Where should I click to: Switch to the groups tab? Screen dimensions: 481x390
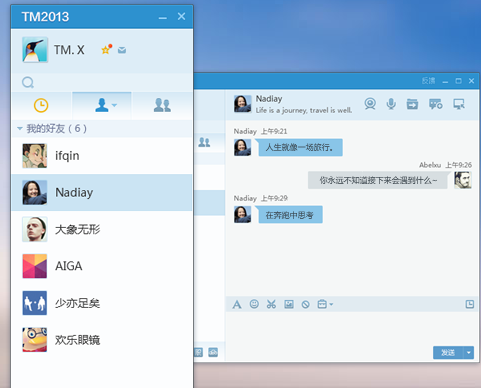162,105
